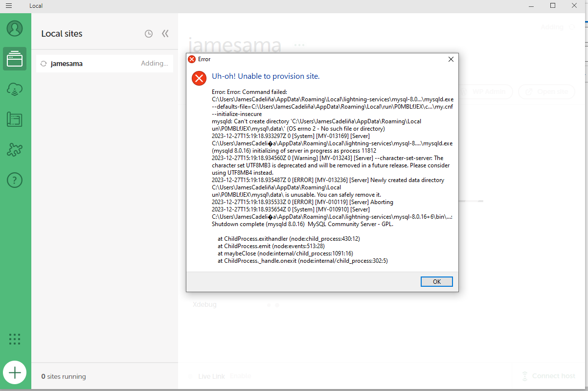This screenshot has height=391, width=588.
Task: Open the site options ellipsis menu
Action: [x=299, y=45]
